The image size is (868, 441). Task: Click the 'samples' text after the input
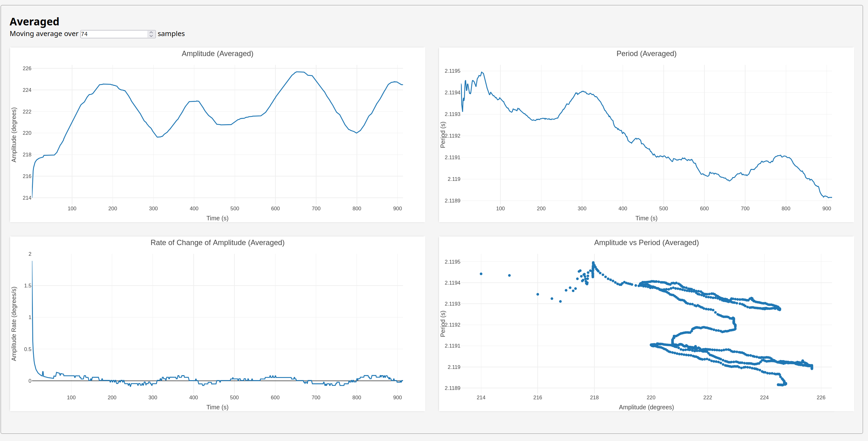click(x=171, y=34)
